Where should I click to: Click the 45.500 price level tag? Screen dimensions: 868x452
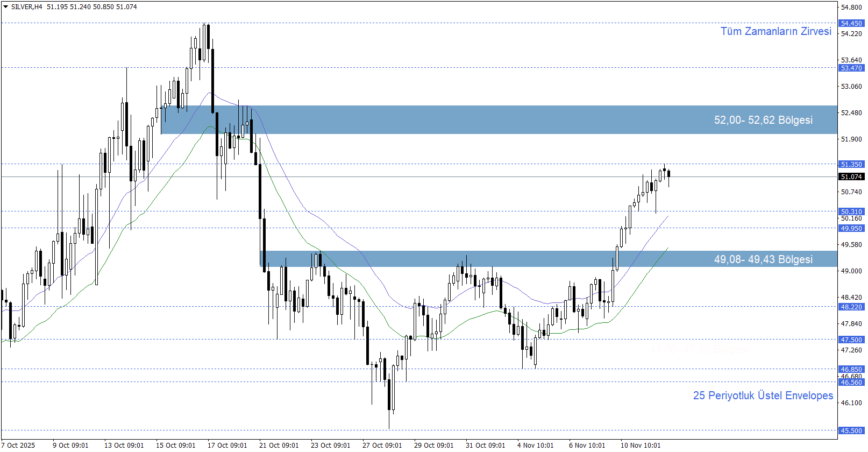[851, 430]
